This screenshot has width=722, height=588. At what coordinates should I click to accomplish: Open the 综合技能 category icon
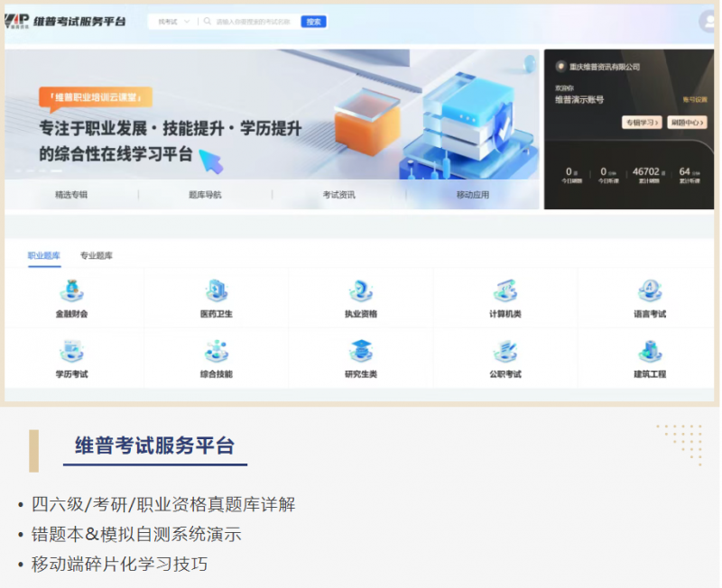[216, 351]
